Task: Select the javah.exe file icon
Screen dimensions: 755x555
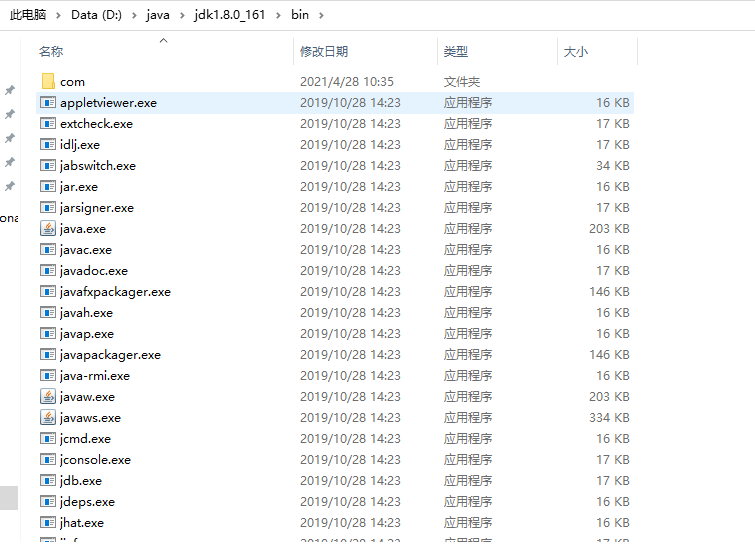Action: tap(48, 312)
